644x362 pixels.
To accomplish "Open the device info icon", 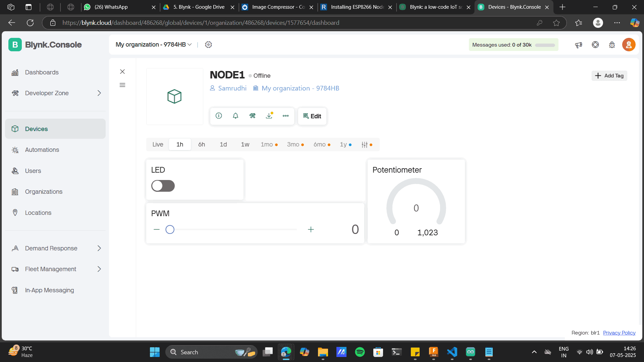I will tap(219, 116).
